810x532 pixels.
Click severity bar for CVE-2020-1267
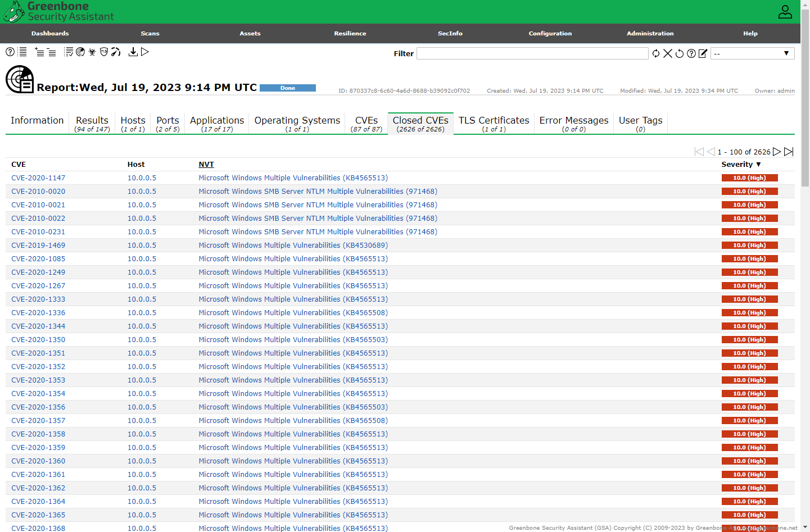pyautogui.click(x=749, y=286)
